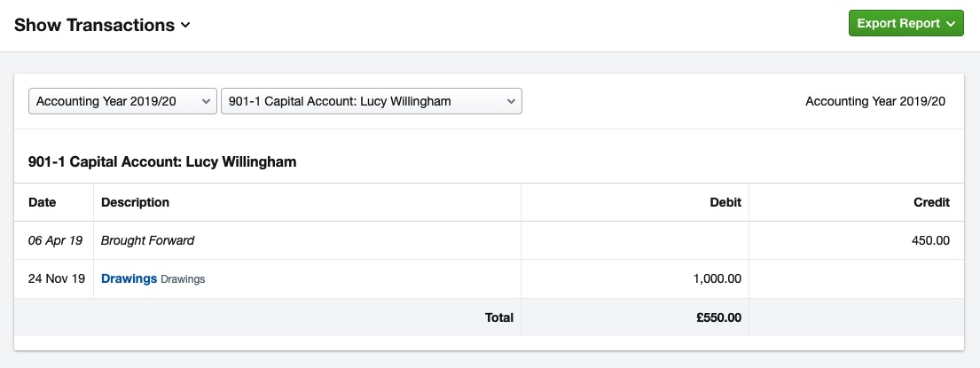Click the chevron beside Show Transactions
This screenshot has height=368, width=980.
pyautogui.click(x=185, y=26)
